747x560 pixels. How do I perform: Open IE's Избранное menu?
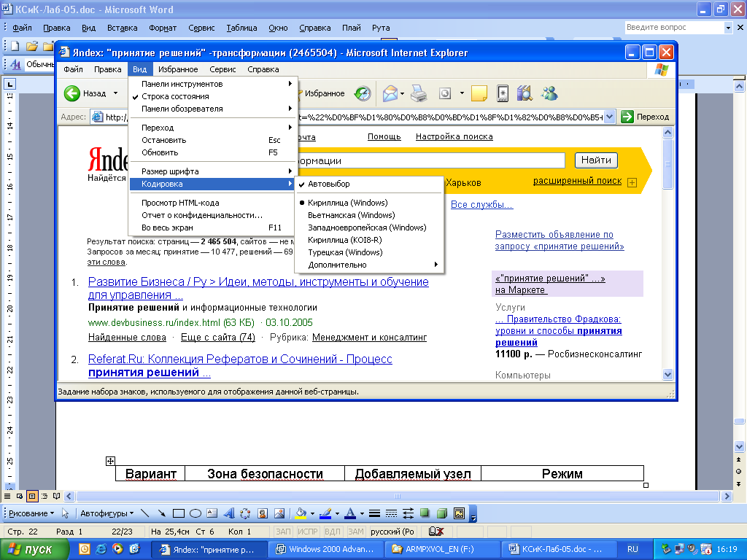(x=178, y=69)
